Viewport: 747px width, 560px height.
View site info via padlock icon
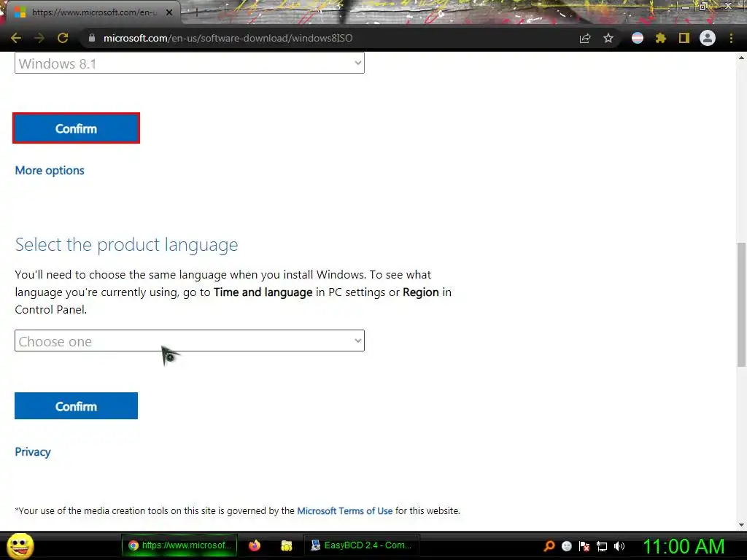[92, 38]
